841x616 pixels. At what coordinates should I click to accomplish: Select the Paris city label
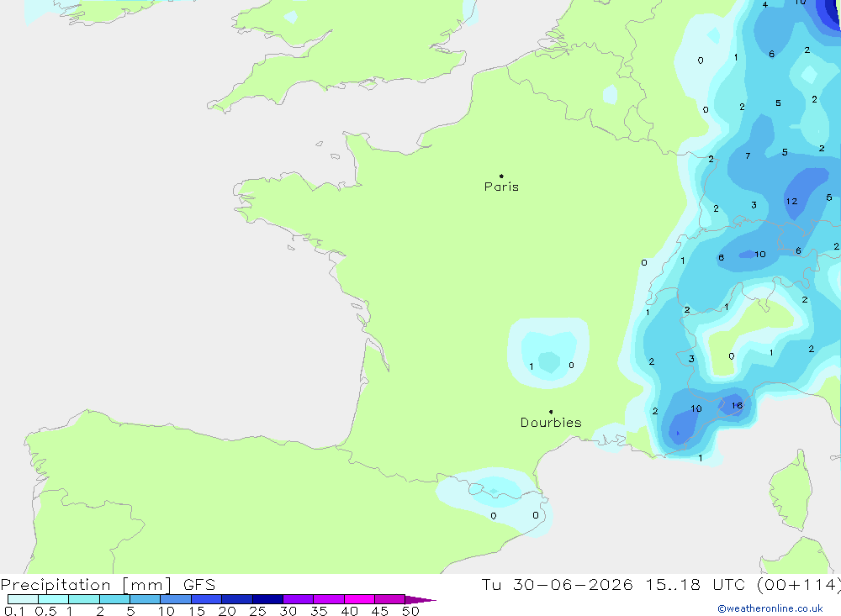501,187
